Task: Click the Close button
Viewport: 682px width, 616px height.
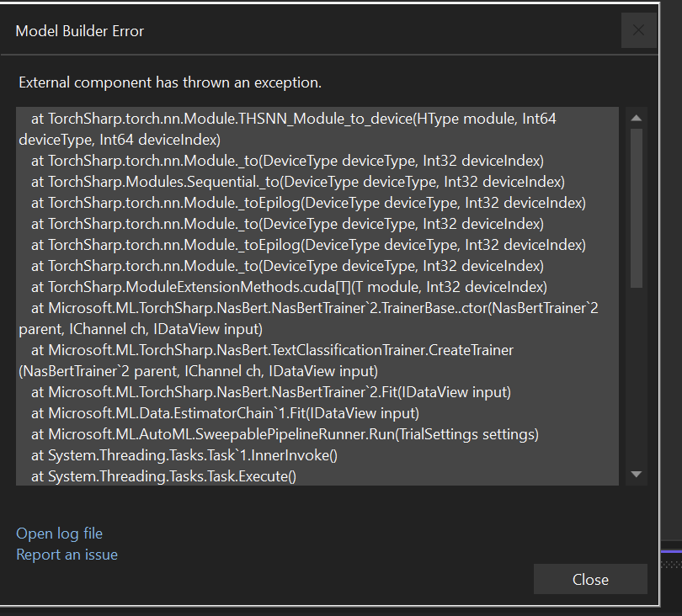Action: pyautogui.click(x=590, y=579)
